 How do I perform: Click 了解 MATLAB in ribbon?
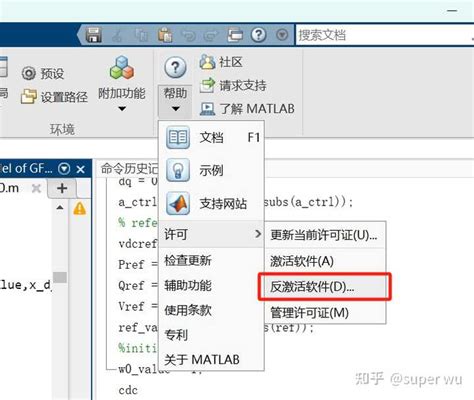click(x=257, y=109)
